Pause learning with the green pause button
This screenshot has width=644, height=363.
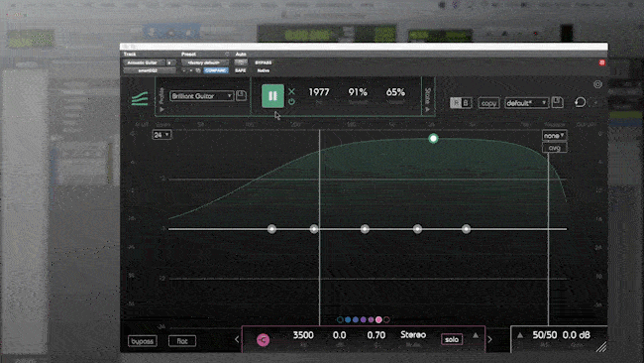click(272, 96)
